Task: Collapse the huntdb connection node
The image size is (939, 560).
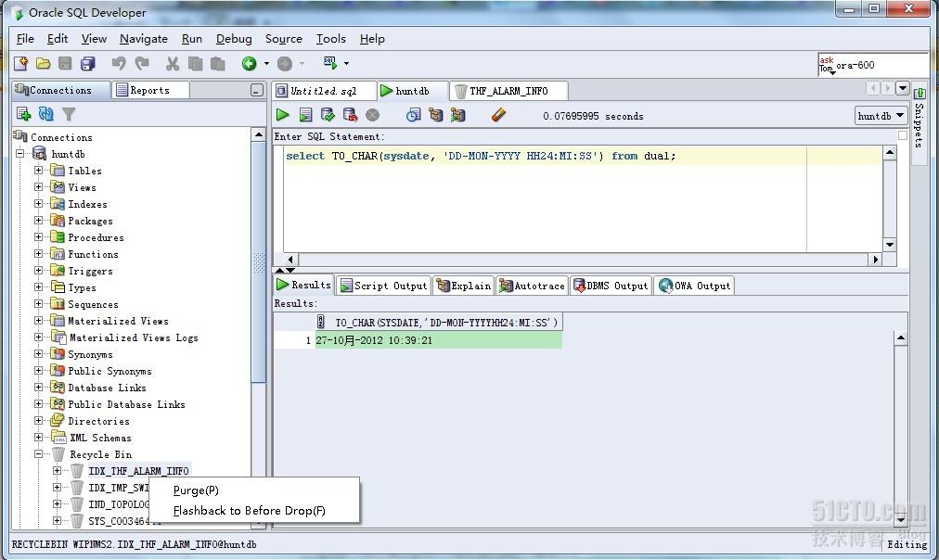Action: click(20, 154)
